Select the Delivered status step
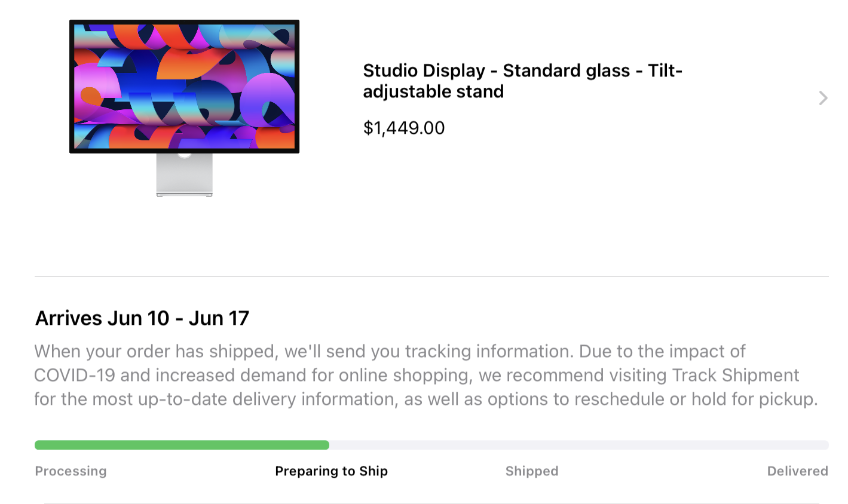848x504 pixels. (x=797, y=471)
